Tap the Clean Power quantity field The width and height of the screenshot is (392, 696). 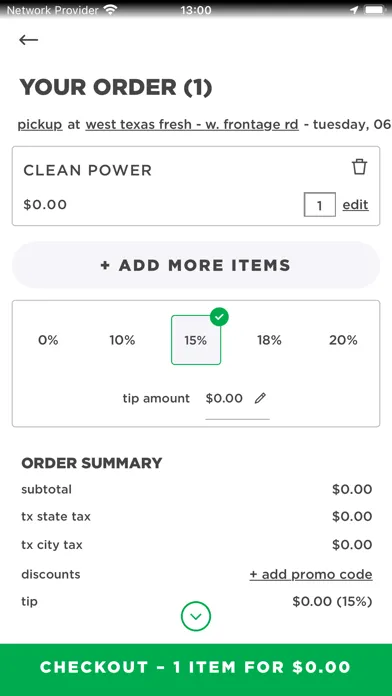tap(320, 205)
